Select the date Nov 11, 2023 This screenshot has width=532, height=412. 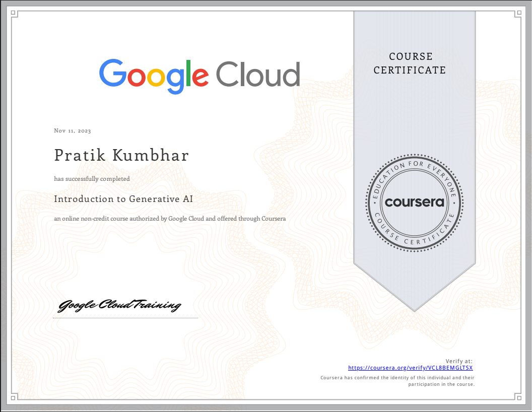[x=72, y=130]
